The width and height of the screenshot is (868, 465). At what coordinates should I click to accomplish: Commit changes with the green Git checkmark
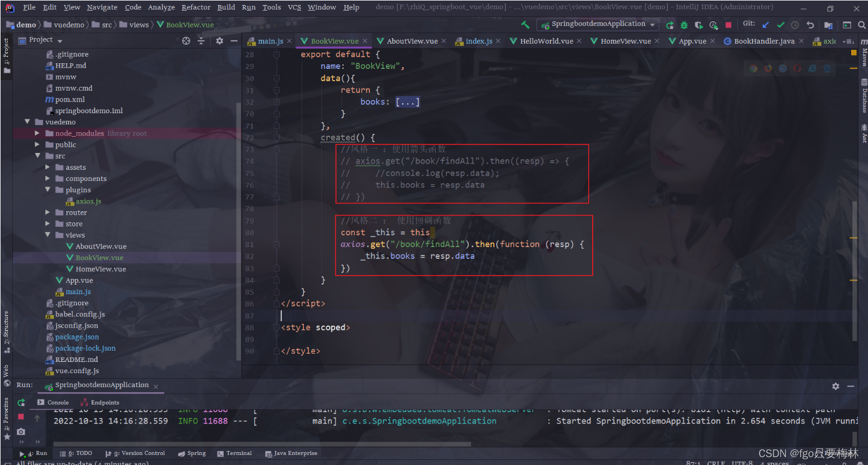coord(781,25)
